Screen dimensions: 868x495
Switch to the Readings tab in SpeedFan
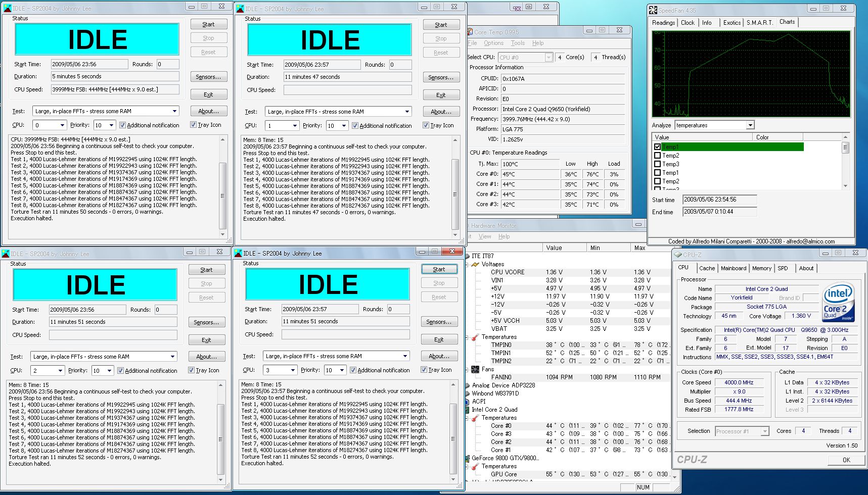[663, 23]
